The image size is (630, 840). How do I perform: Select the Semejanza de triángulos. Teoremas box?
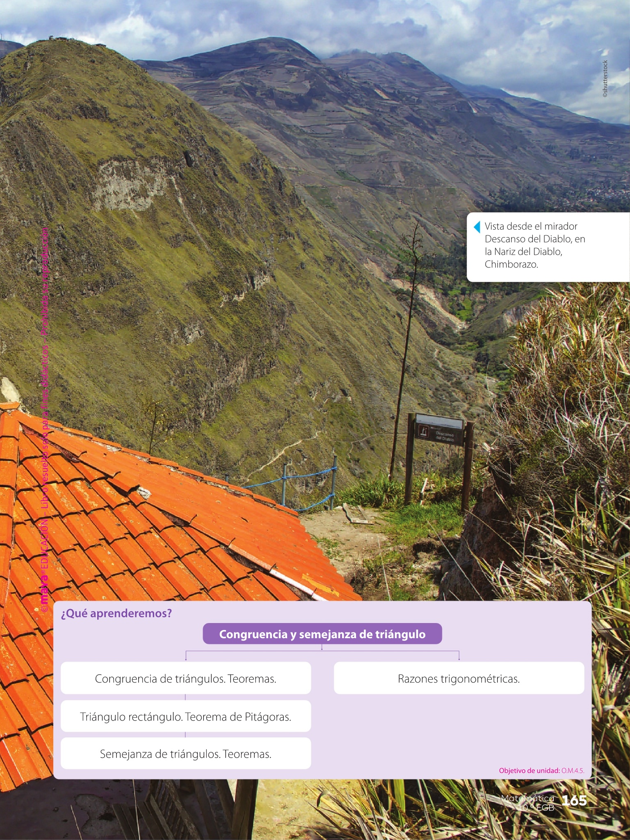tap(185, 754)
